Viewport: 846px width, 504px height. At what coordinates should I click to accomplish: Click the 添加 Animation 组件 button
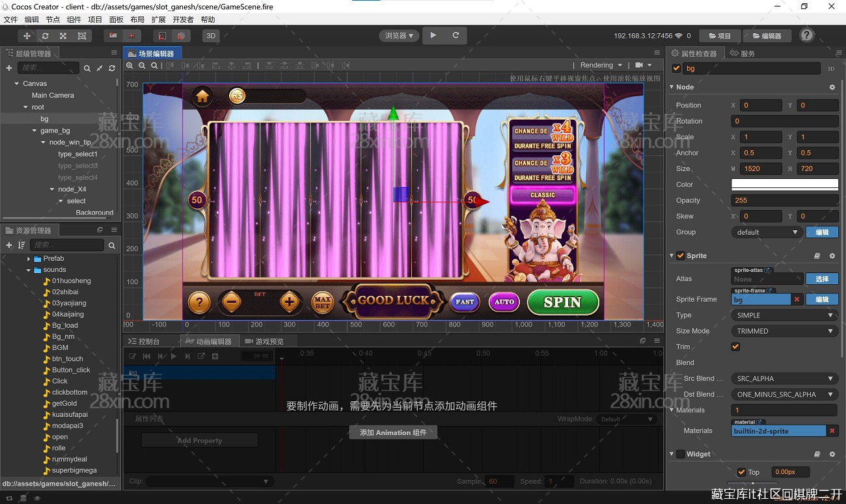393,432
